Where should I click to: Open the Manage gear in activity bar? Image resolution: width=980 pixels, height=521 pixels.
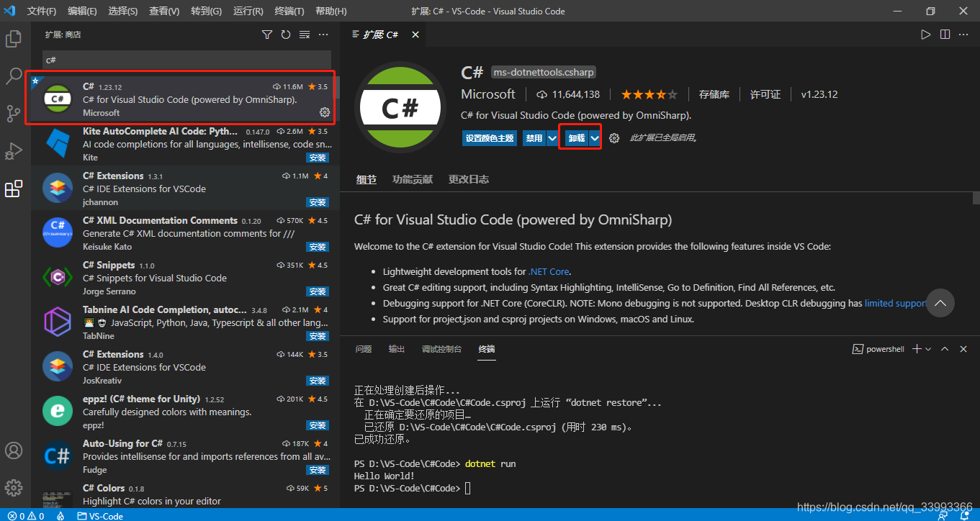[x=14, y=487]
